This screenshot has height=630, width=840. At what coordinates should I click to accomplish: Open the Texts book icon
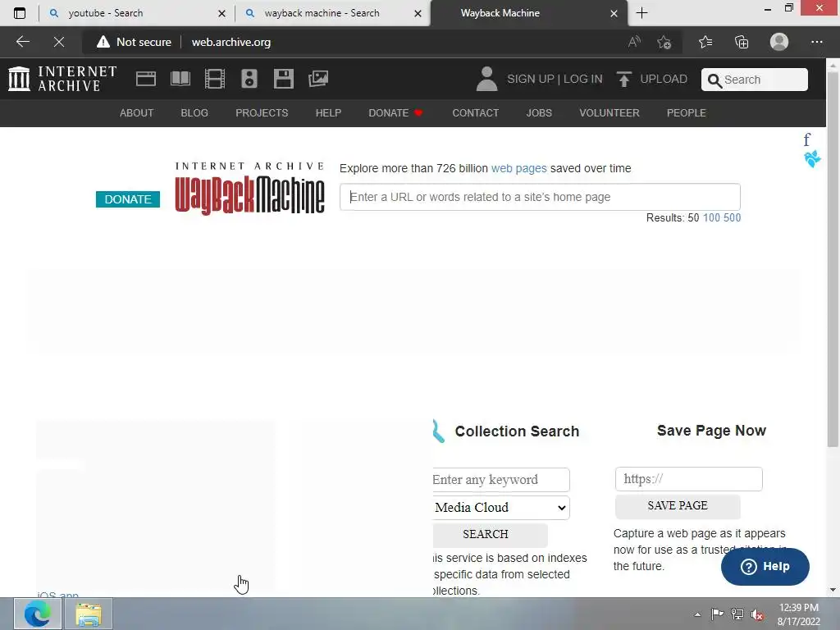click(180, 79)
